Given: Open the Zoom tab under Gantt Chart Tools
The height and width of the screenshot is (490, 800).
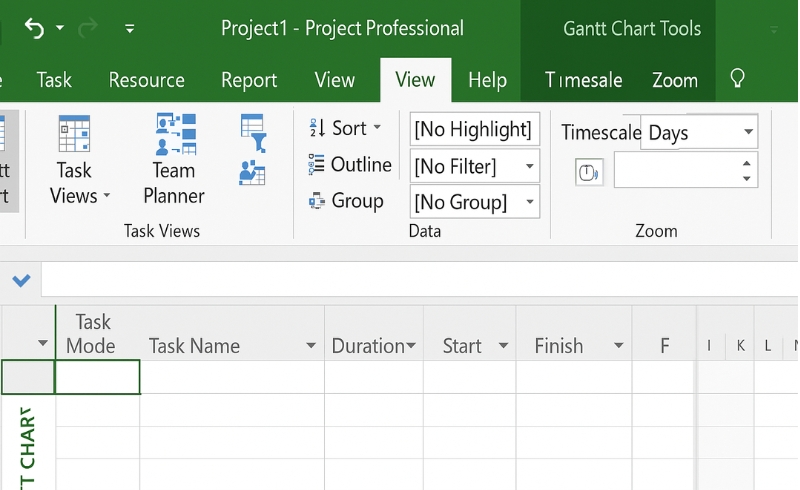Looking at the screenshot, I should 674,80.
